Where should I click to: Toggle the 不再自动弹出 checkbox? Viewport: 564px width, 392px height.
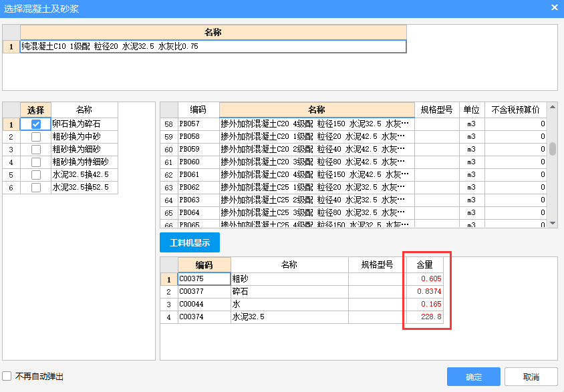click(7, 377)
